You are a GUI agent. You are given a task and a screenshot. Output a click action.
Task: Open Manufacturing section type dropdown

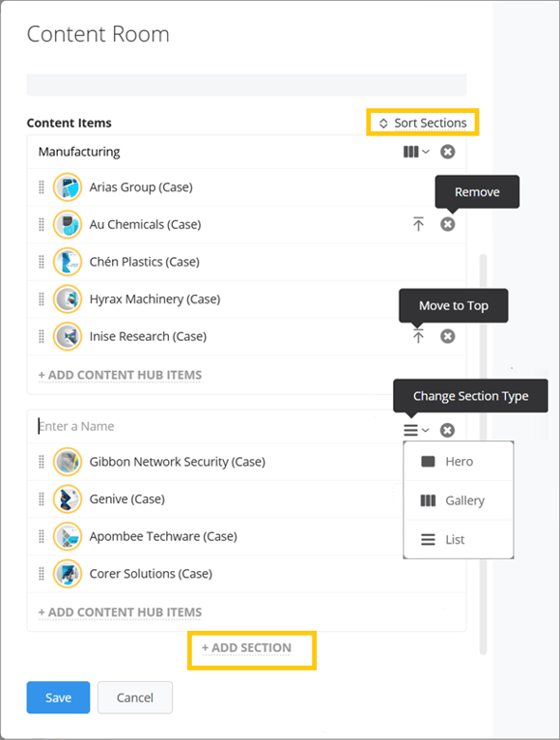416,152
